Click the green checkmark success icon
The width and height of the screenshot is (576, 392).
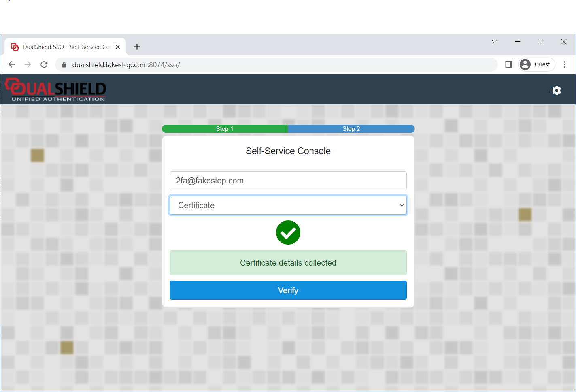pos(288,232)
